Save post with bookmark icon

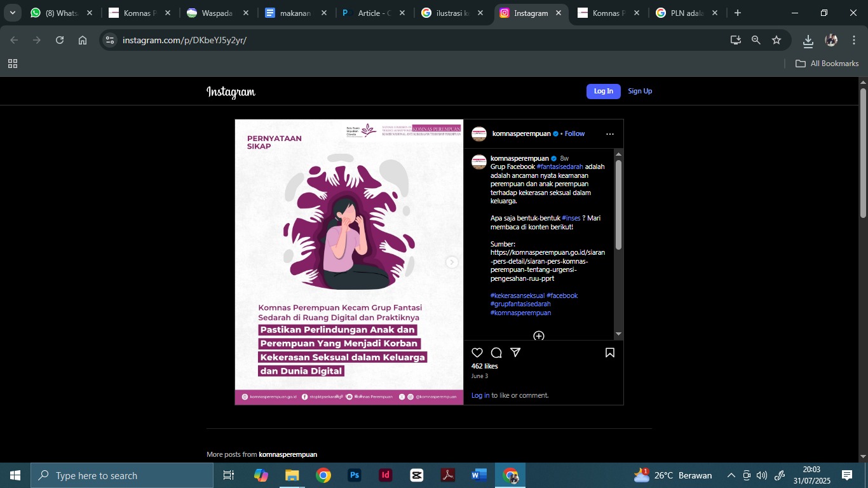(x=610, y=353)
